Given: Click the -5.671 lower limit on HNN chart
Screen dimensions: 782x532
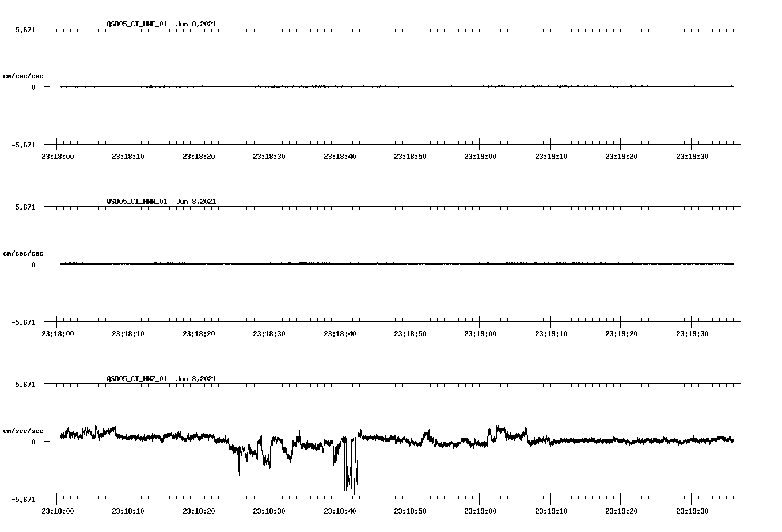Looking at the screenshot, I should click(24, 322).
